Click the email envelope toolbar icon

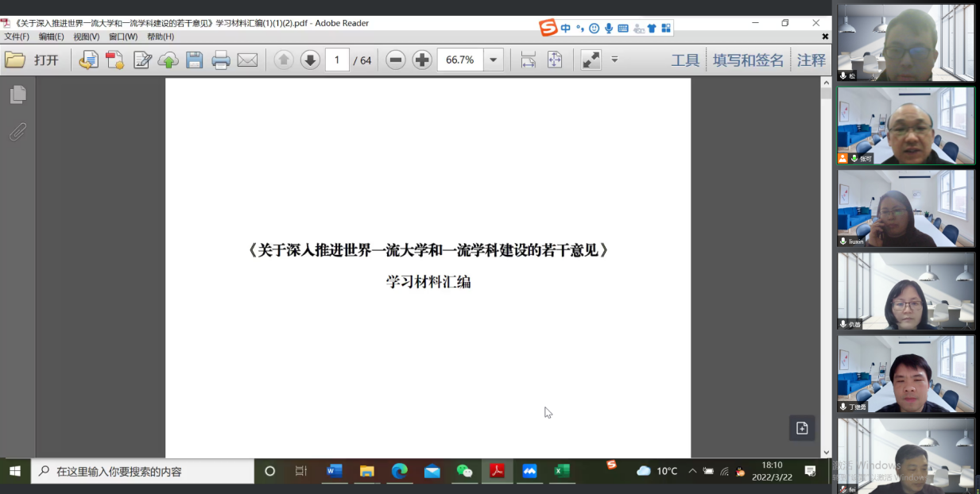(247, 60)
